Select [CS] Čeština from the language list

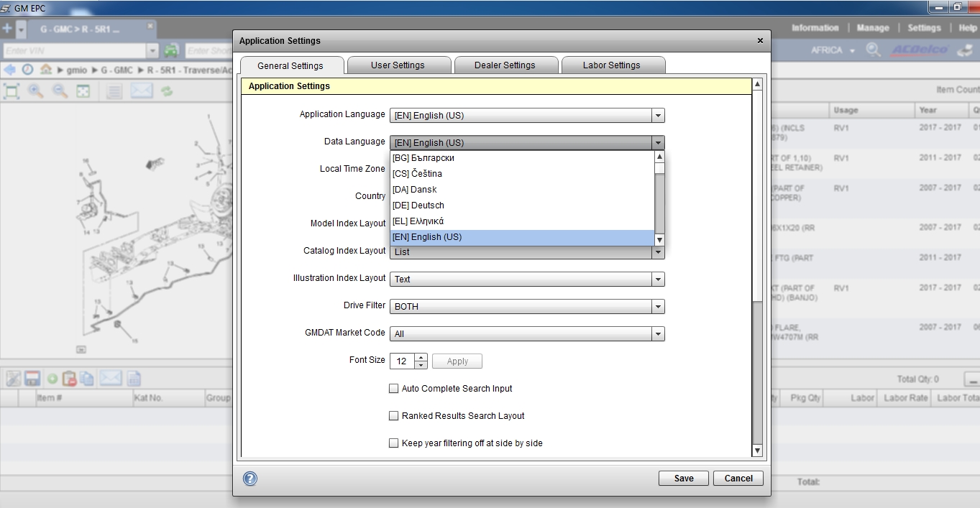coord(522,174)
